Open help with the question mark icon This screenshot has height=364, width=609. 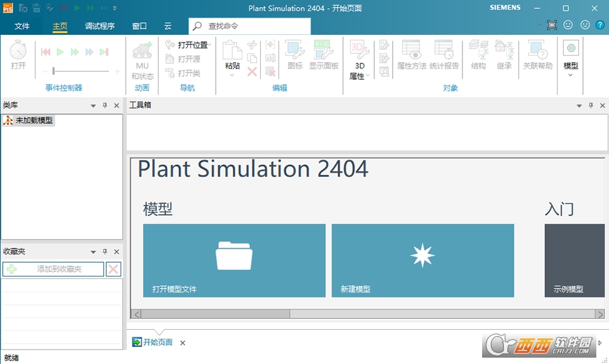[x=600, y=25]
